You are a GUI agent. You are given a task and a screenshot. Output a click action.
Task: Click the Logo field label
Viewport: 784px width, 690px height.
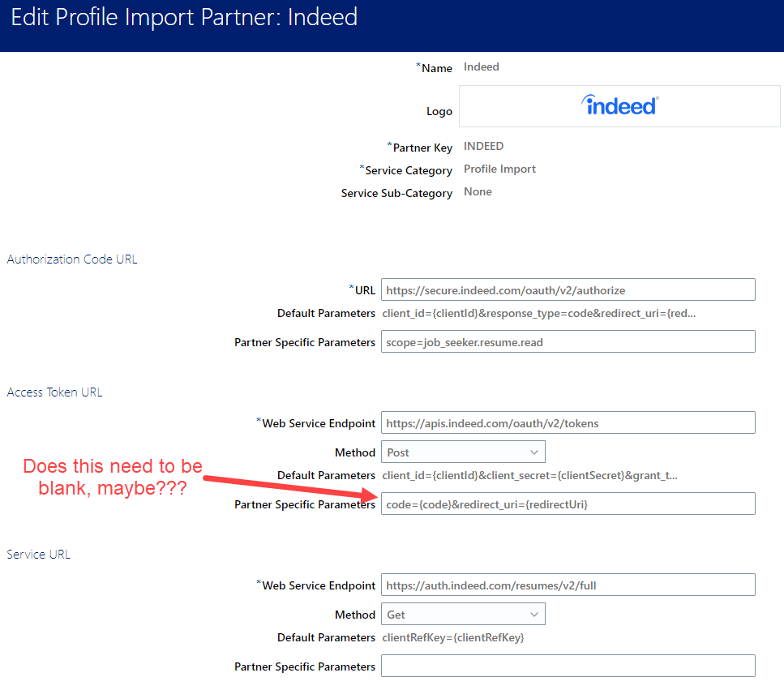point(439,111)
